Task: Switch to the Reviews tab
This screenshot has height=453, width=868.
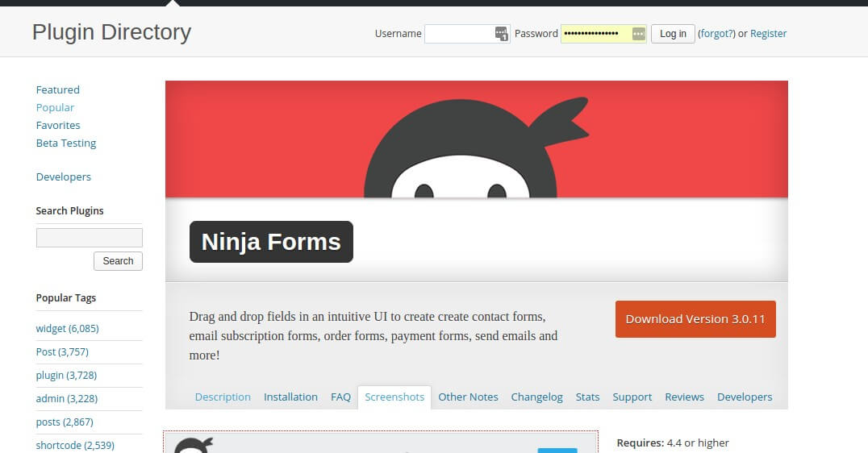Action: click(x=684, y=397)
